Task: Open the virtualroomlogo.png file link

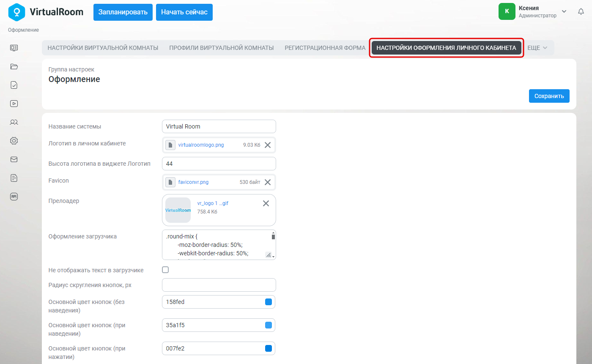Action: [x=201, y=145]
